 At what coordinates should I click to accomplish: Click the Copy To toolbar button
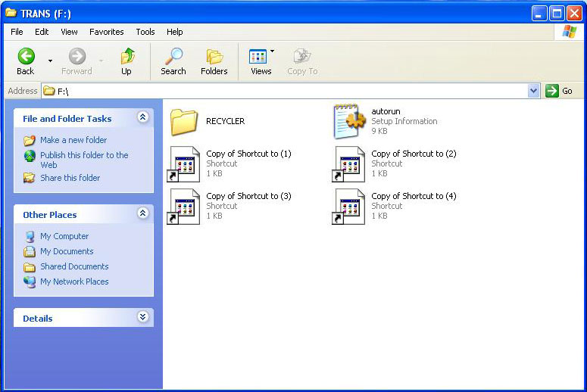click(302, 61)
